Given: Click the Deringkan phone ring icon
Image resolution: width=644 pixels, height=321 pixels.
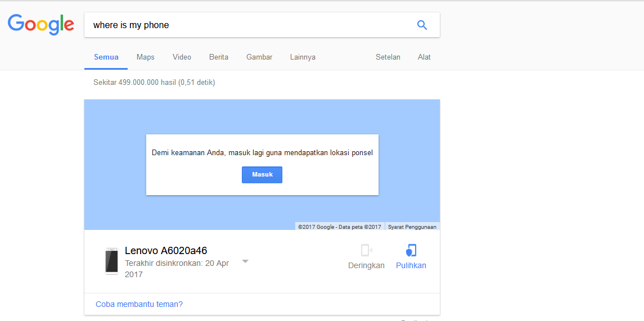Looking at the screenshot, I should pyautogui.click(x=366, y=250).
